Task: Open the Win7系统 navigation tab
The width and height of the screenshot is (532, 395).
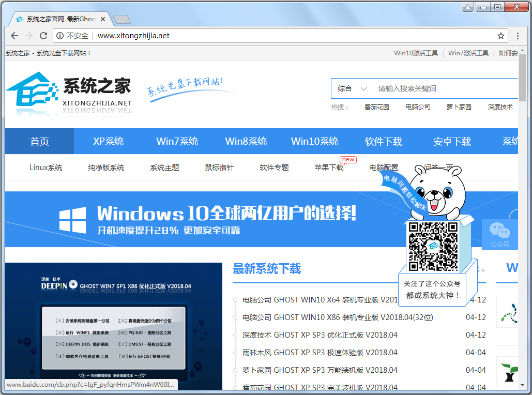Action: pos(177,141)
